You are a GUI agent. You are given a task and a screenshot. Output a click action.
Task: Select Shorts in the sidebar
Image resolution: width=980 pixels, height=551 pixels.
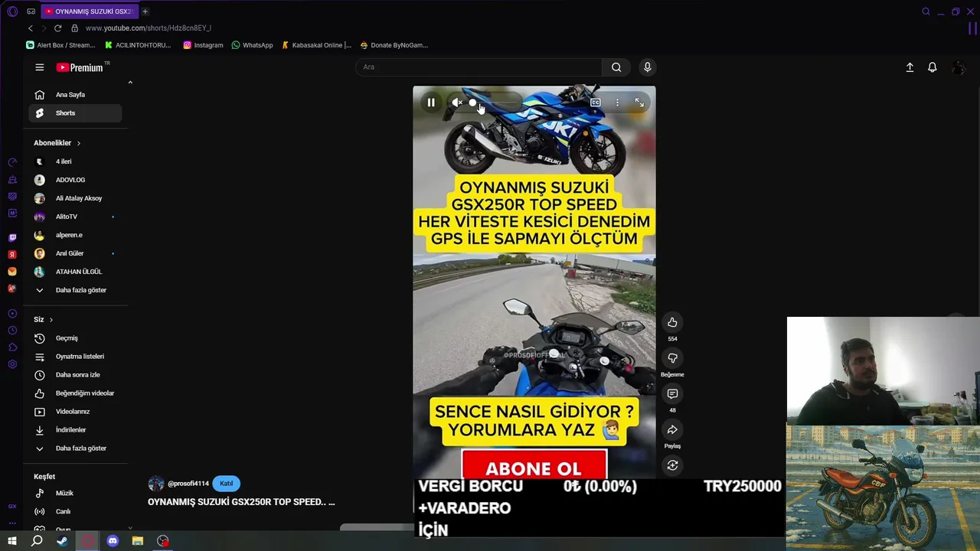[75, 113]
